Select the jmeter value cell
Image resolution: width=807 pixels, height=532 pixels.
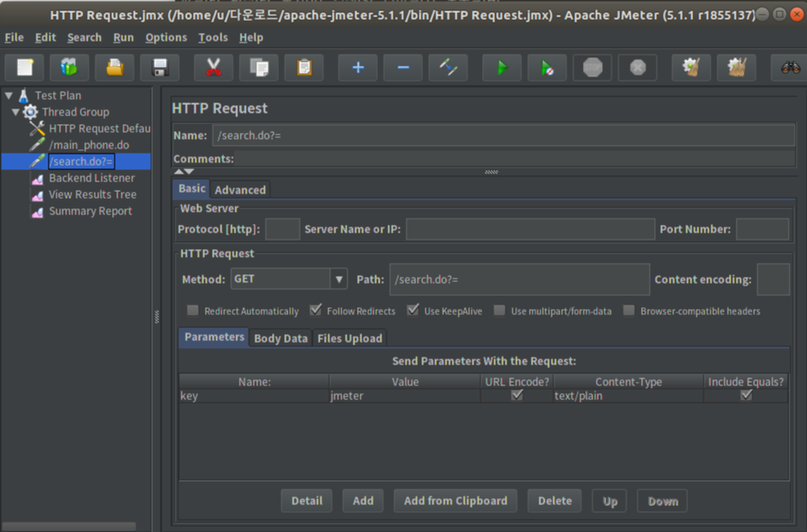(x=405, y=396)
